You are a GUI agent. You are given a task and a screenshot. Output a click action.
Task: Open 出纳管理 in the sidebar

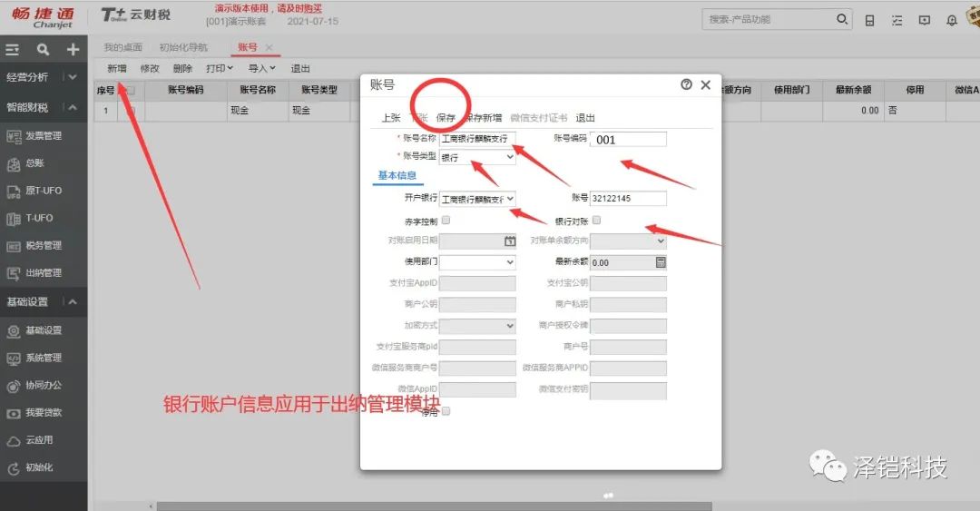[x=44, y=272]
